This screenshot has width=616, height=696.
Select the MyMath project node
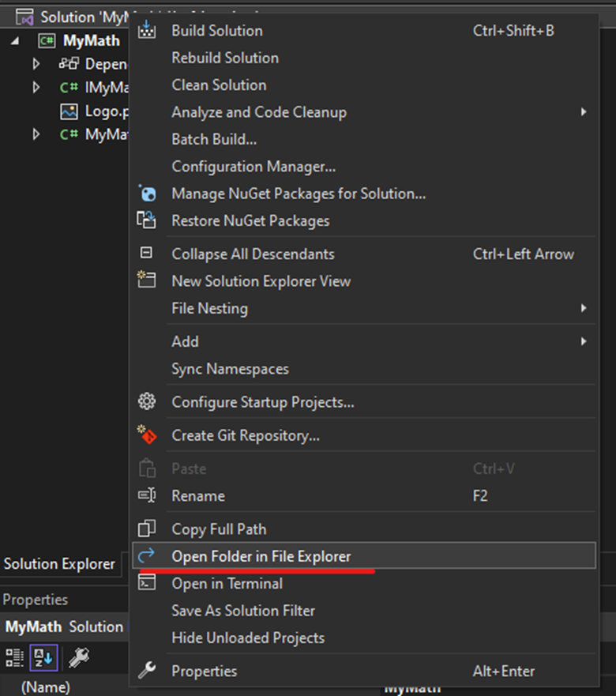tap(91, 41)
